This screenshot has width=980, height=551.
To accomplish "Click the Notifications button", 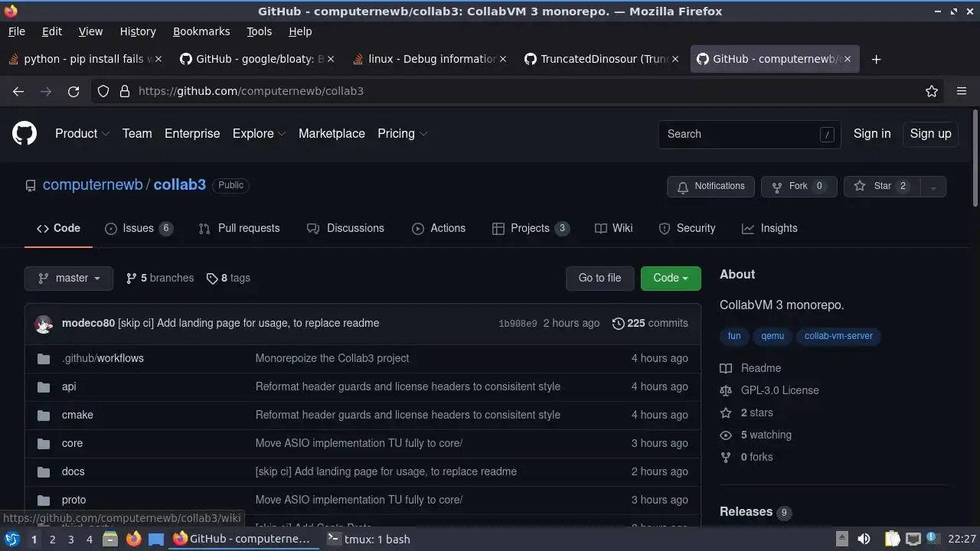I will click(710, 187).
